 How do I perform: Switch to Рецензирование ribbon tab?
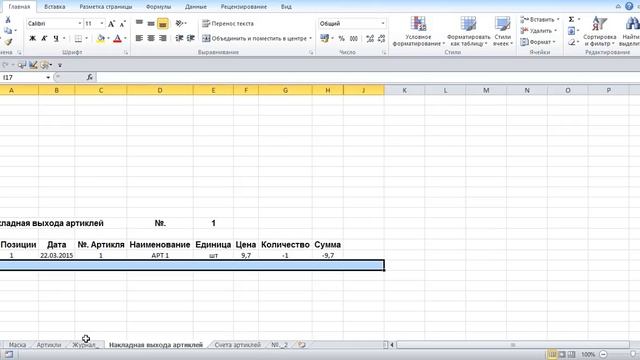pos(244,7)
